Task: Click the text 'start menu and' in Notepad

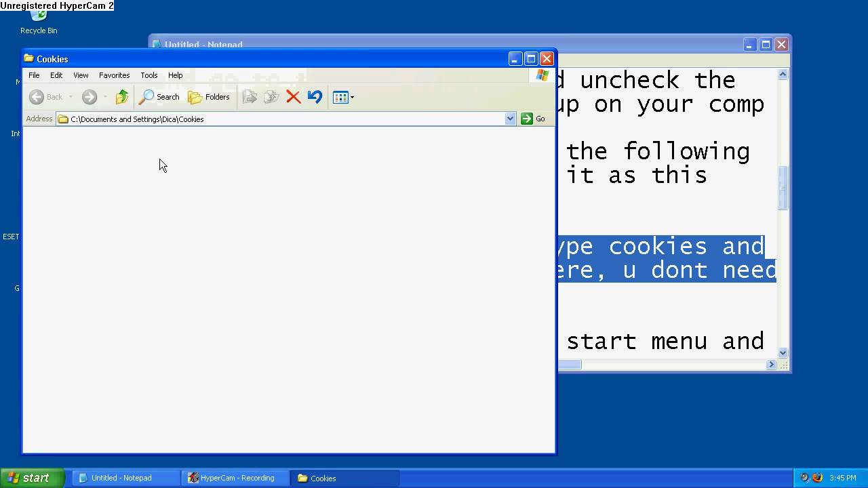Action: tap(665, 341)
